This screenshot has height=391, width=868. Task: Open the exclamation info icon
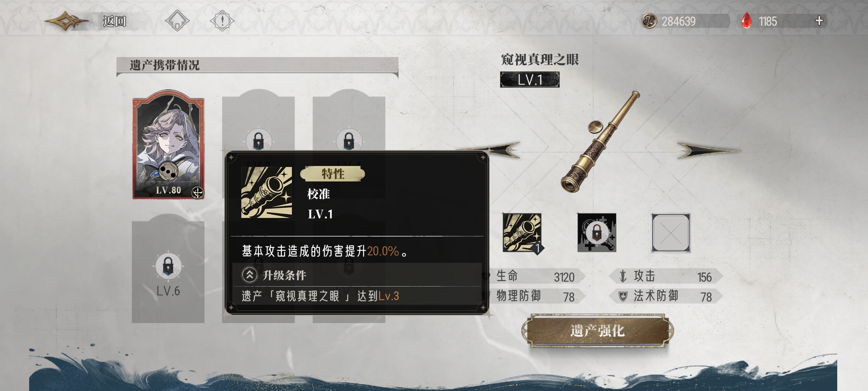pyautogui.click(x=222, y=21)
